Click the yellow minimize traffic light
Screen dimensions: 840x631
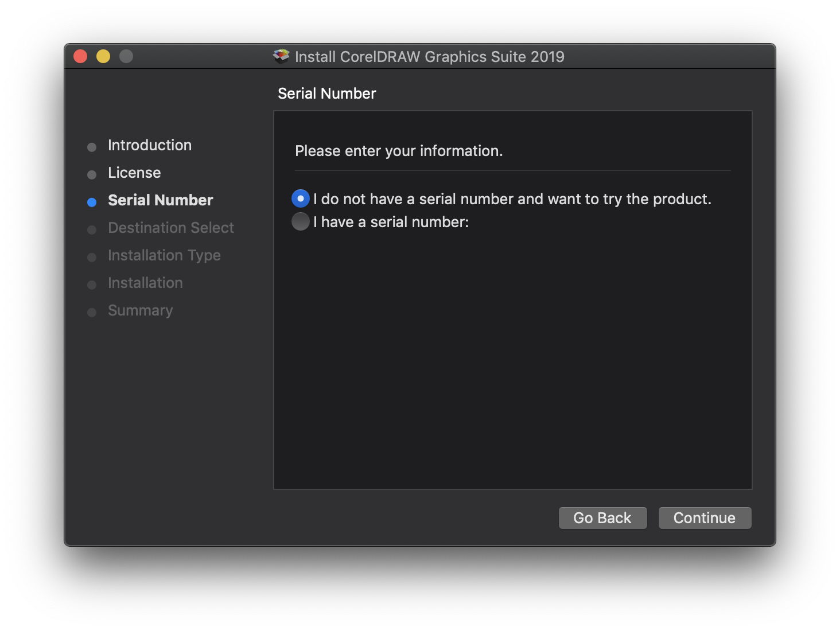[103, 56]
